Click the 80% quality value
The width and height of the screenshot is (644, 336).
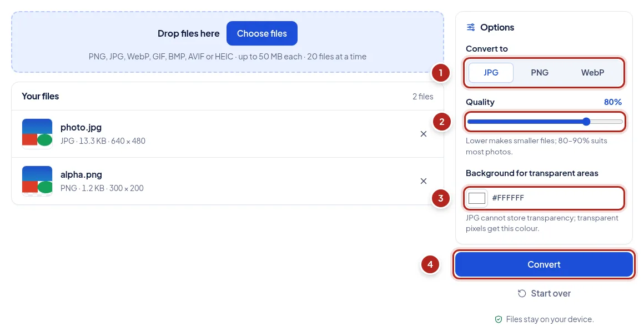[x=612, y=102]
